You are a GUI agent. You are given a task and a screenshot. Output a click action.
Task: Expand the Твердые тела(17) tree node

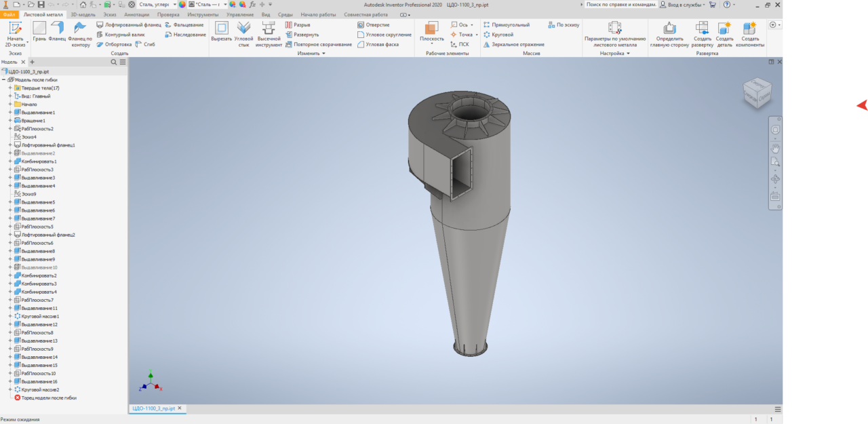coord(10,88)
